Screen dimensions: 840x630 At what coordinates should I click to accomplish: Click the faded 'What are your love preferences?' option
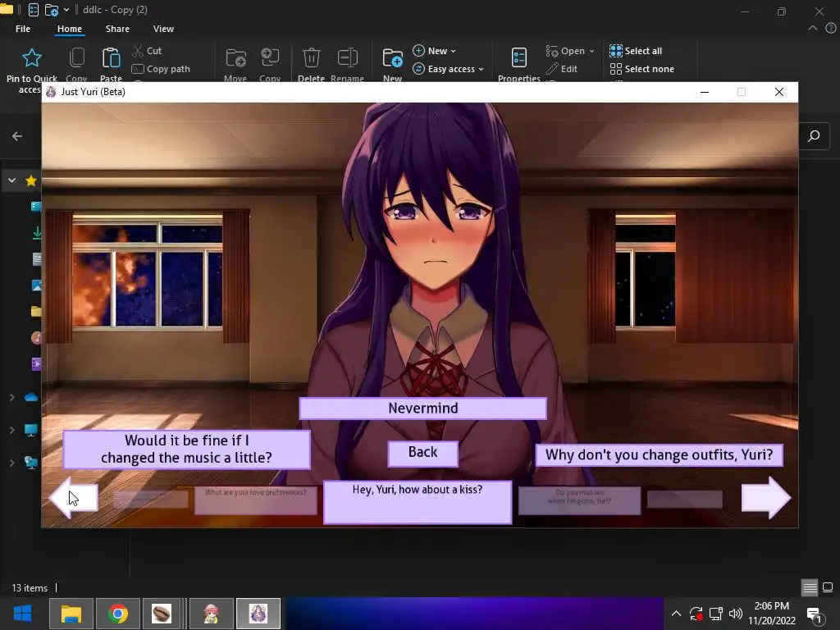pyautogui.click(x=256, y=500)
